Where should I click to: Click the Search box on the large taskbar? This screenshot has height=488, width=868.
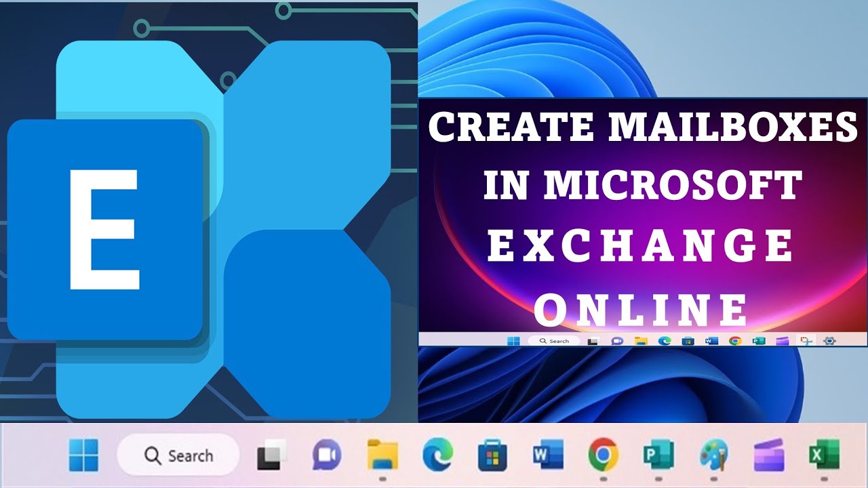point(178,455)
